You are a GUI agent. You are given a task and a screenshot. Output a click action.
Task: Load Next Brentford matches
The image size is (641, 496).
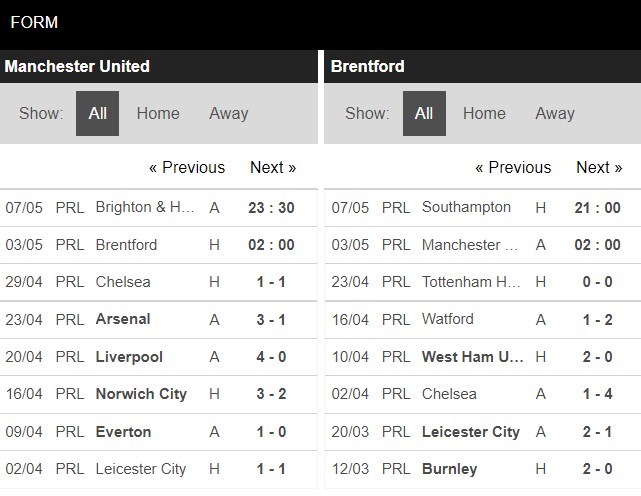point(599,167)
